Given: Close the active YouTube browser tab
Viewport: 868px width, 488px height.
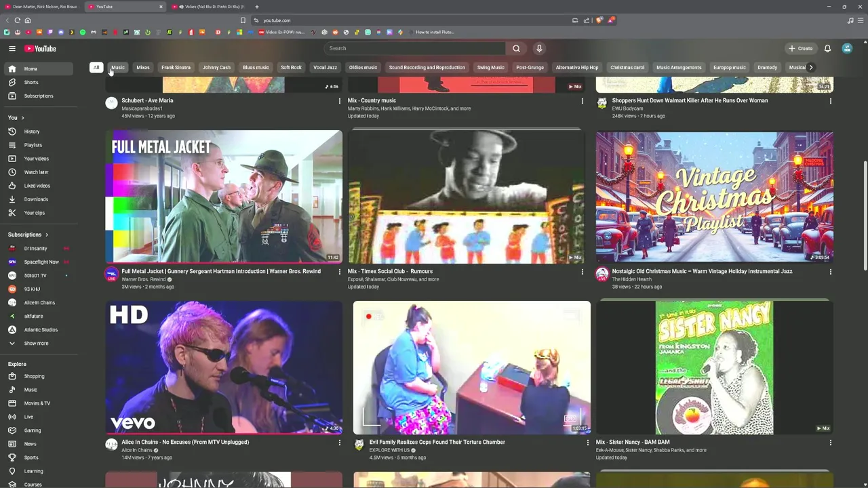Looking at the screenshot, I should coord(161,7).
